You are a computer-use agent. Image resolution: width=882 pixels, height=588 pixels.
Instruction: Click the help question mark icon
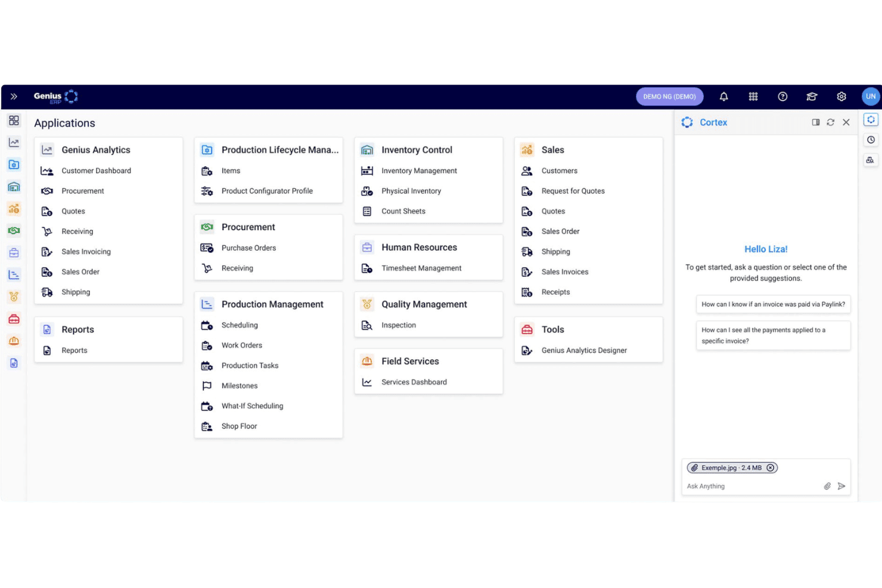coord(782,97)
